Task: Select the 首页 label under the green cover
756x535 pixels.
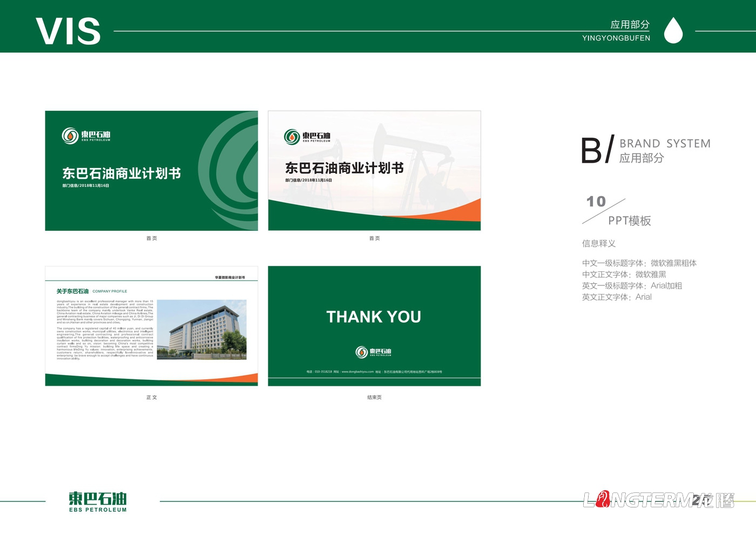Action: point(152,238)
